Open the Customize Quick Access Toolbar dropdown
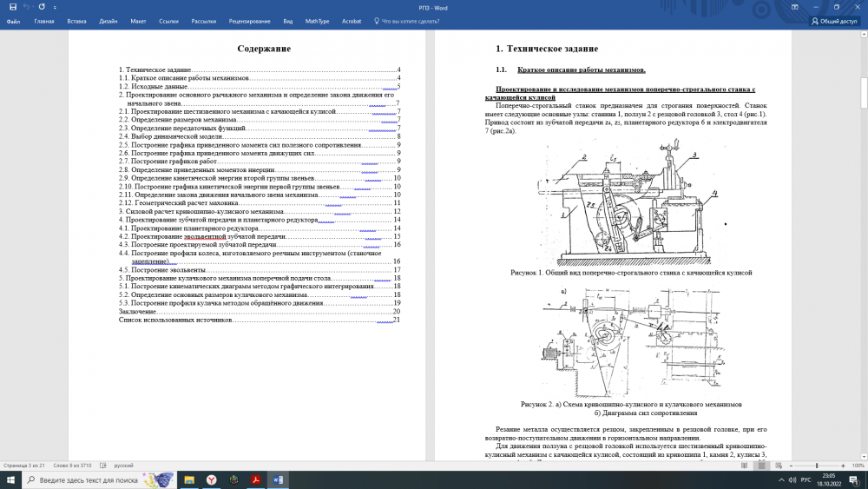Viewport: 868px width, 489px height. point(54,6)
